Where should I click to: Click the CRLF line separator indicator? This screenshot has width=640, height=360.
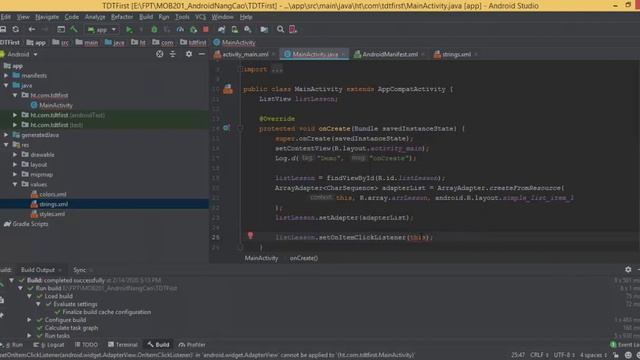click(x=539, y=355)
